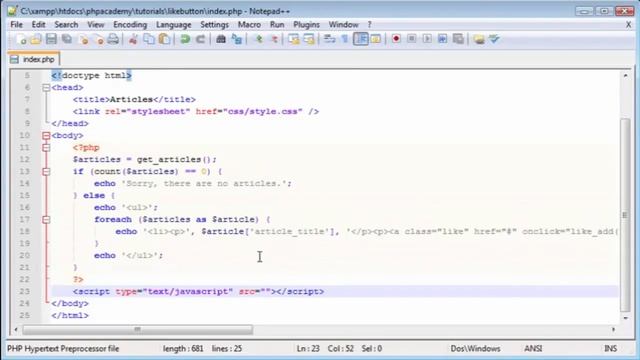Open the File menu
640x360 pixels.
(x=17, y=24)
